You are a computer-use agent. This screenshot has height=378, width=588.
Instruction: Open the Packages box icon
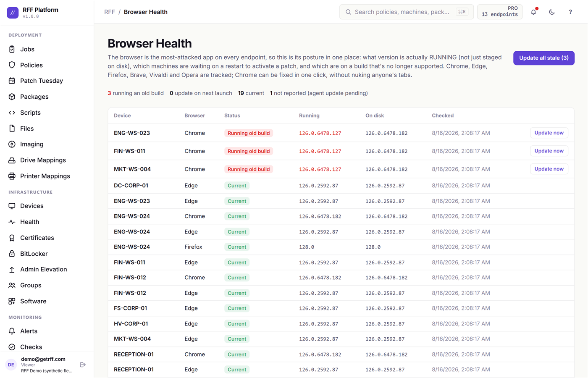(x=12, y=97)
